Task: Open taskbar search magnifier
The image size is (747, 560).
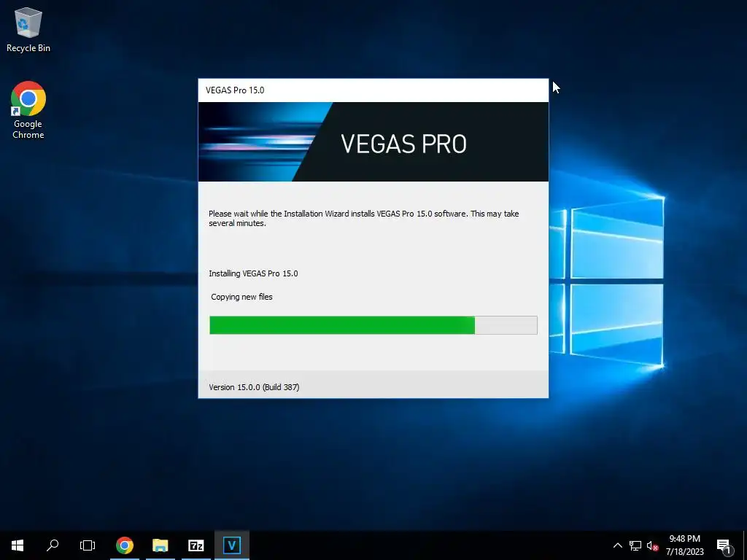Action: click(x=53, y=545)
